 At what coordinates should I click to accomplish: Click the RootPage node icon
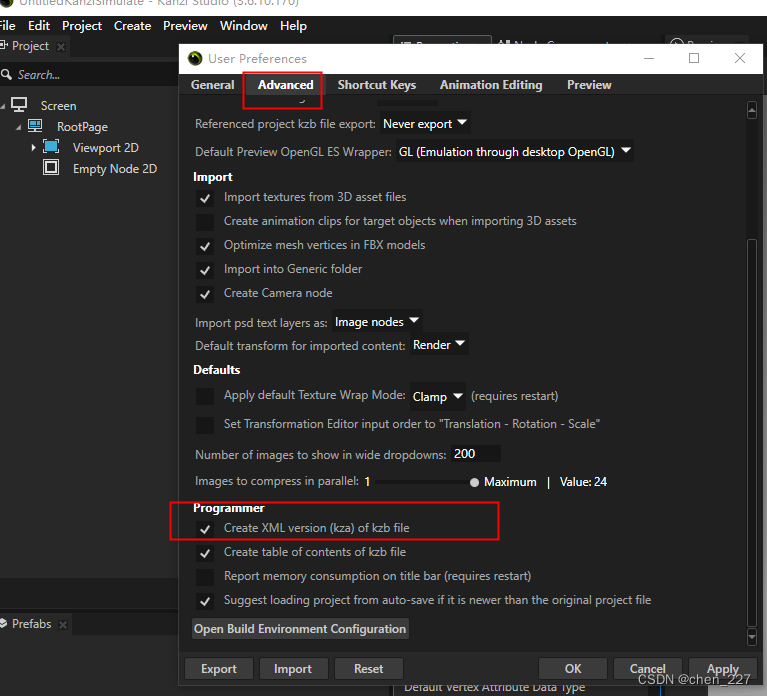(35, 126)
